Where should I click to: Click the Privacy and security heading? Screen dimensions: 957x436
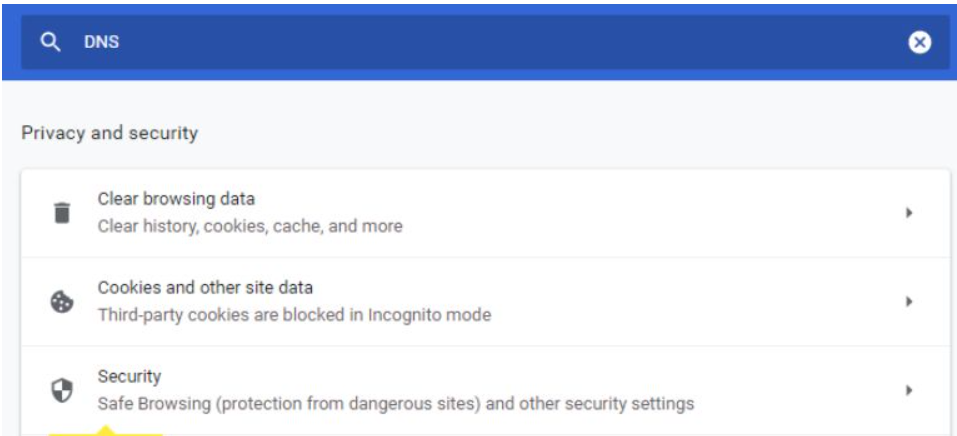click(x=109, y=133)
